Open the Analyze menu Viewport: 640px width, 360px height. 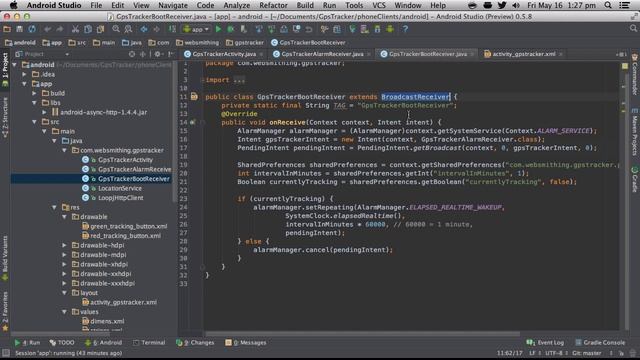click(236, 5)
